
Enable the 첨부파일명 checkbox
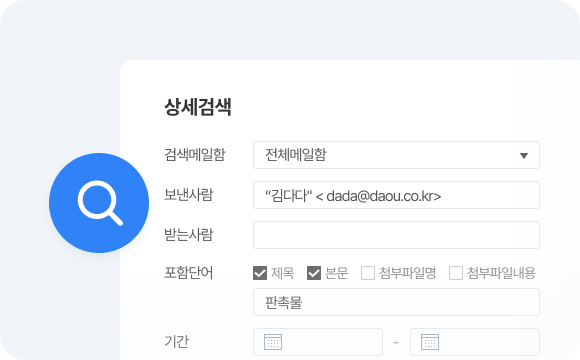(368, 273)
